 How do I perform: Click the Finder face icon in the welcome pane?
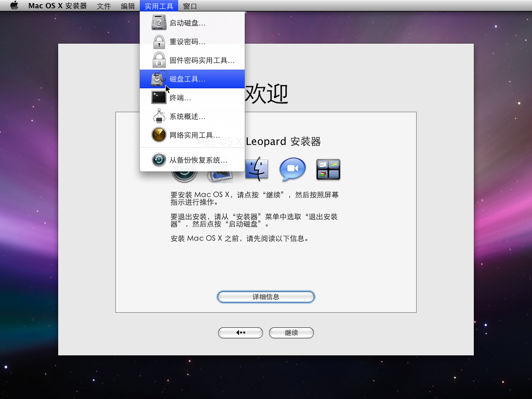pos(257,169)
